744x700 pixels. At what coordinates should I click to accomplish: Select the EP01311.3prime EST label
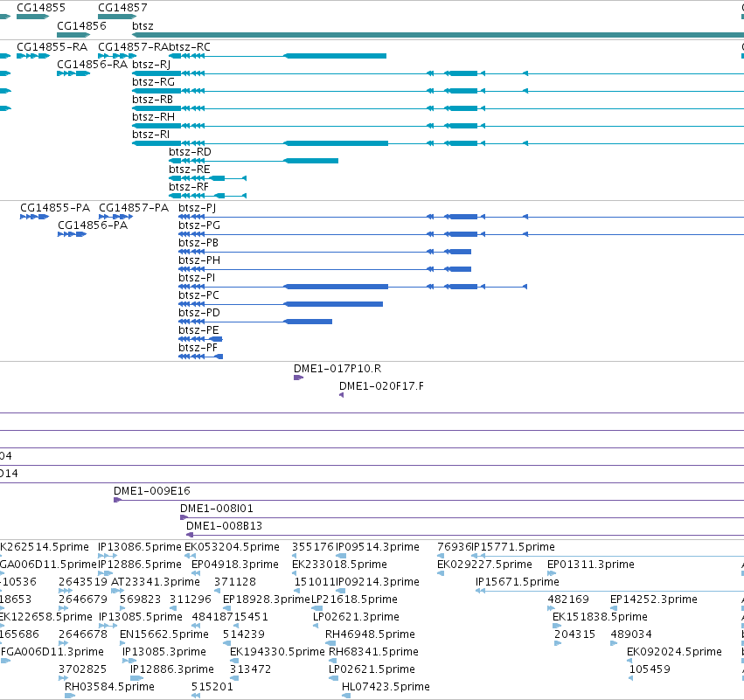pyautogui.click(x=591, y=565)
